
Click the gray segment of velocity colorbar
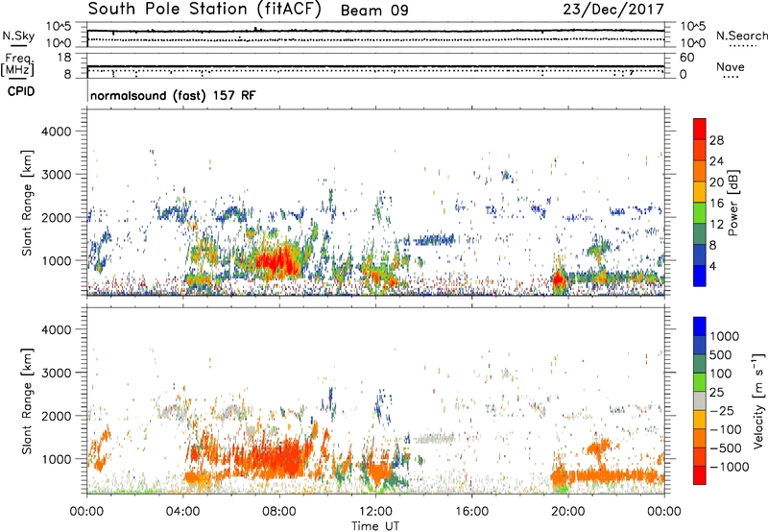coord(700,400)
